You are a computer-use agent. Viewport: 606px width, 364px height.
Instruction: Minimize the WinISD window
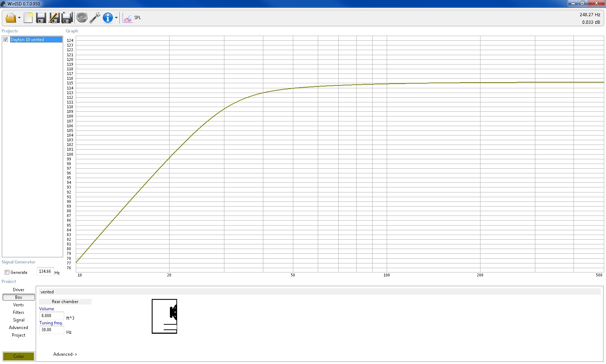point(573,3)
